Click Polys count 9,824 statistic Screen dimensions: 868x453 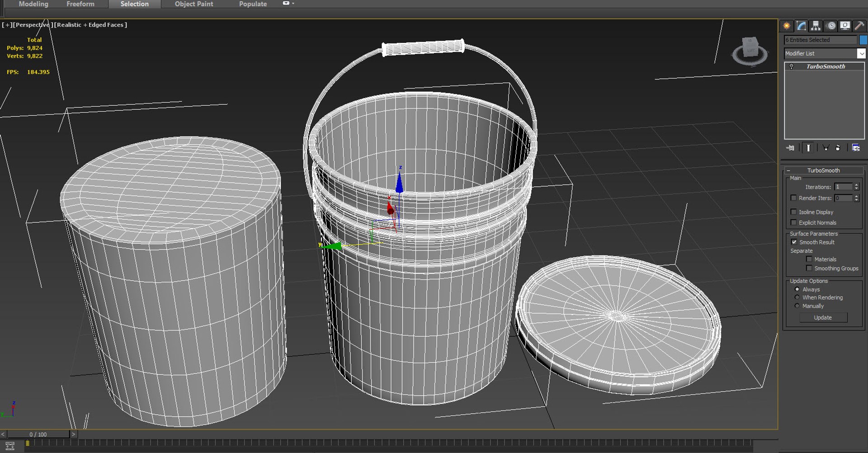pyautogui.click(x=25, y=48)
